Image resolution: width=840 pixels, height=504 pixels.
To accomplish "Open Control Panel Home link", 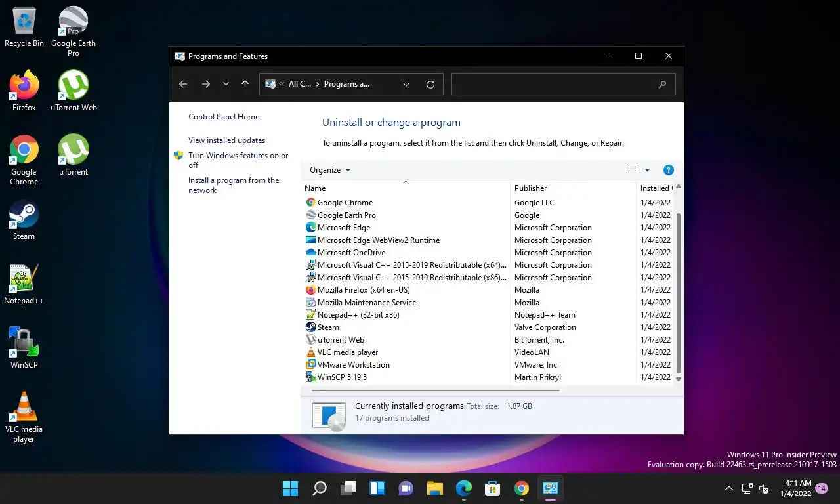I will pyautogui.click(x=224, y=117).
